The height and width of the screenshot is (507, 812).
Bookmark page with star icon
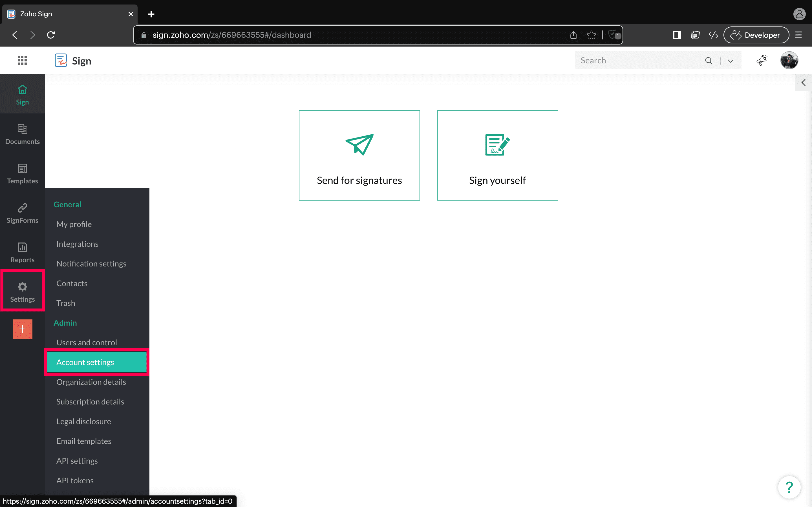[591, 35]
